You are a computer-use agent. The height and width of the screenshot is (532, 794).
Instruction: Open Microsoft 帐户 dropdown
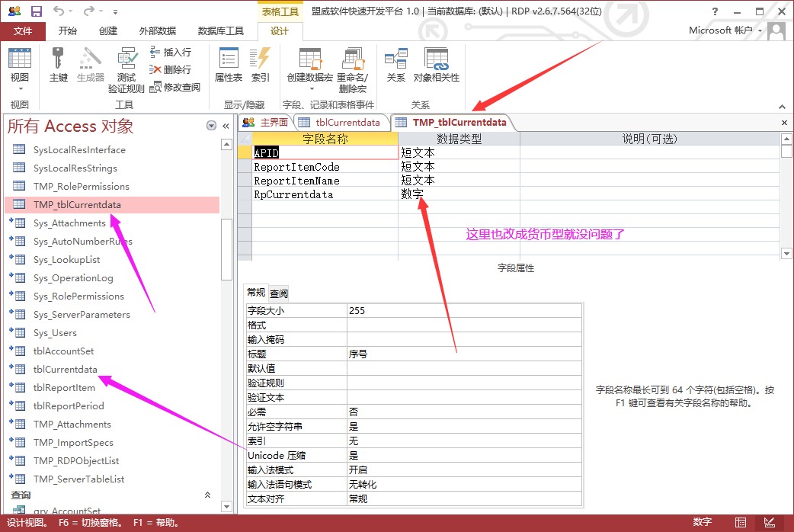tap(725, 30)
